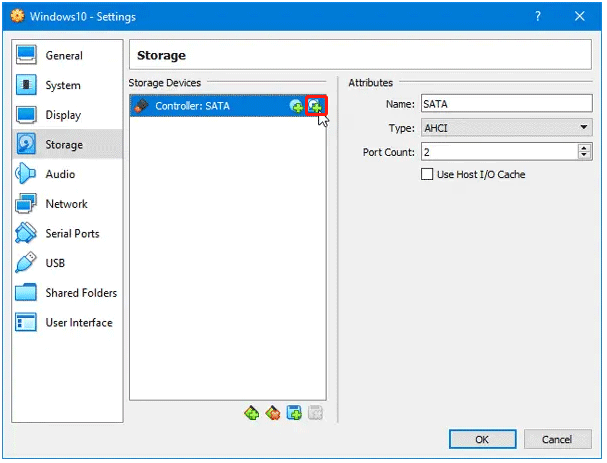Open the Serial Ports category
This screenshot has width=607, height=463.
67,233
